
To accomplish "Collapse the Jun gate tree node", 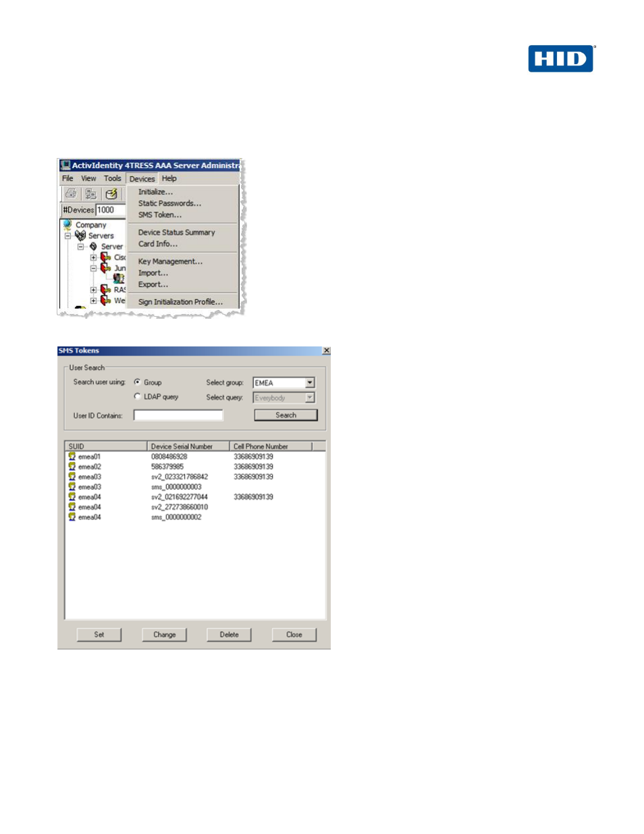I will 93,268.
